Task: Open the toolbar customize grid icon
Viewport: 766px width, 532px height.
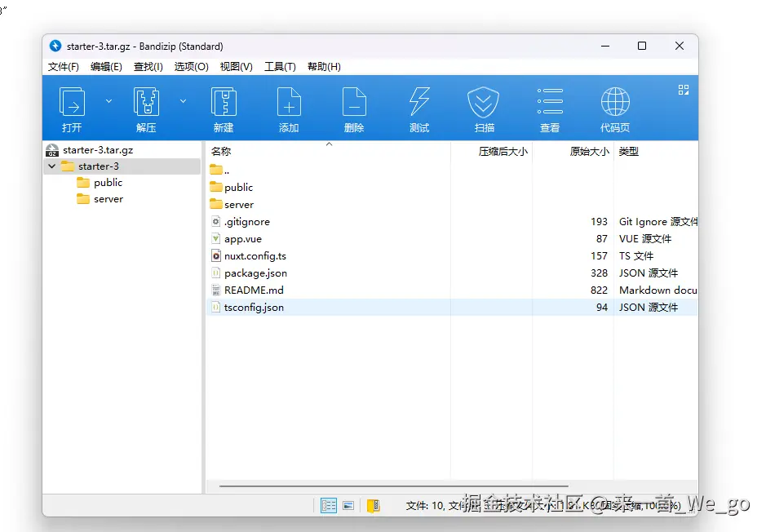Action: (684, 90)
